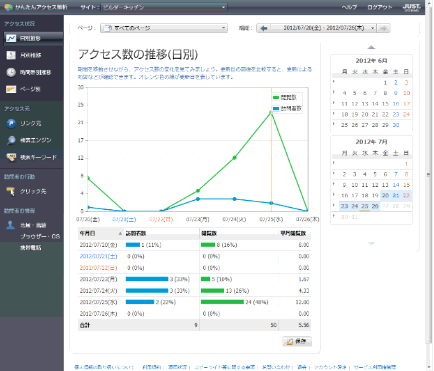Select ブラウザー・OS in sidebar
Image resolution: width=434 pixels, height=371 pixels.
click(40, 236)
